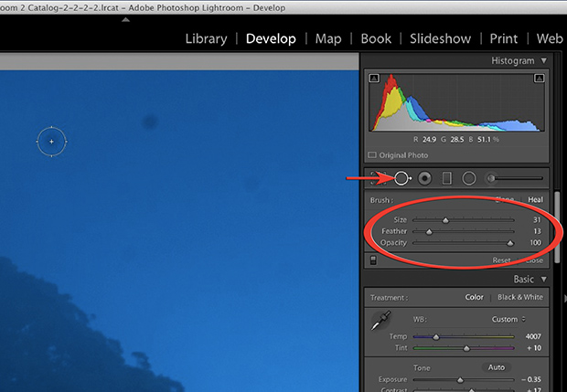
Task: Choose Black & White treatment
Action: click(520, 297)
